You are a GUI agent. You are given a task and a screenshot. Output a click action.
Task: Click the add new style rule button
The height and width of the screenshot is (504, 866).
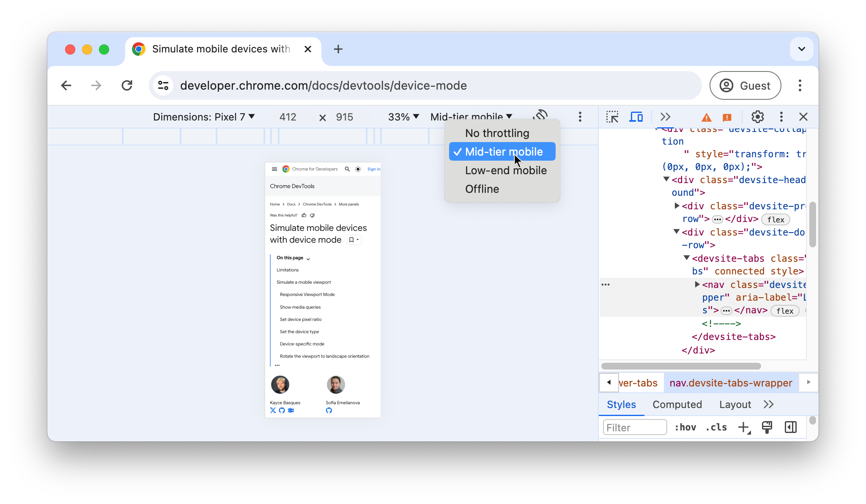coord(744,427)
